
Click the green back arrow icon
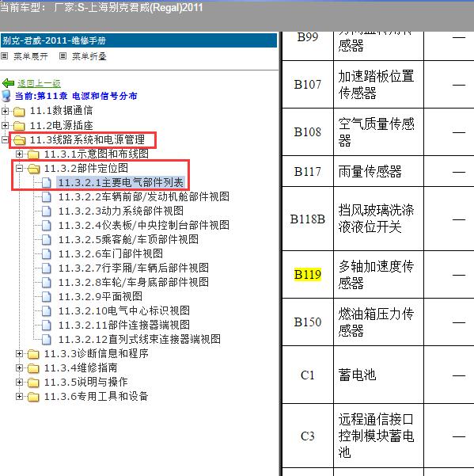(8, 83)
